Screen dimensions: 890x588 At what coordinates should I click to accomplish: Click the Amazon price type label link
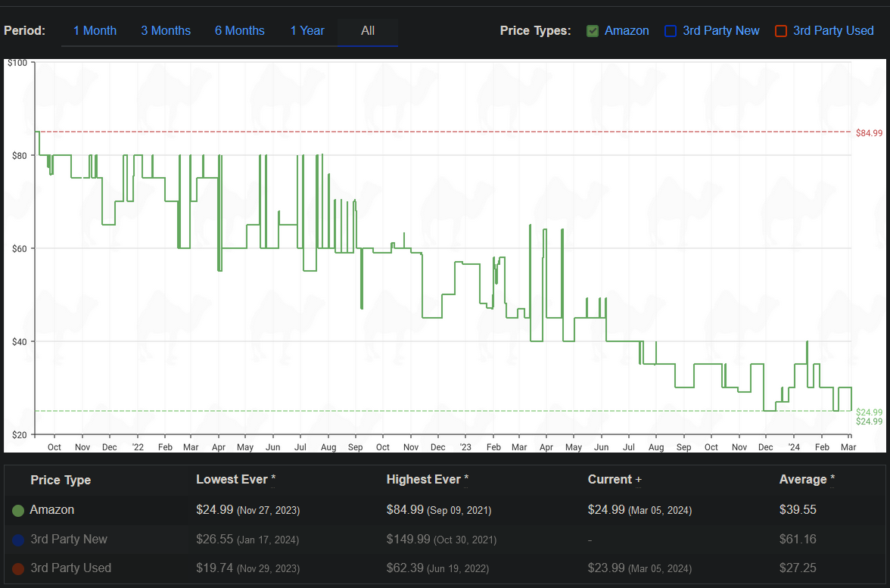(x=627, y=30)
